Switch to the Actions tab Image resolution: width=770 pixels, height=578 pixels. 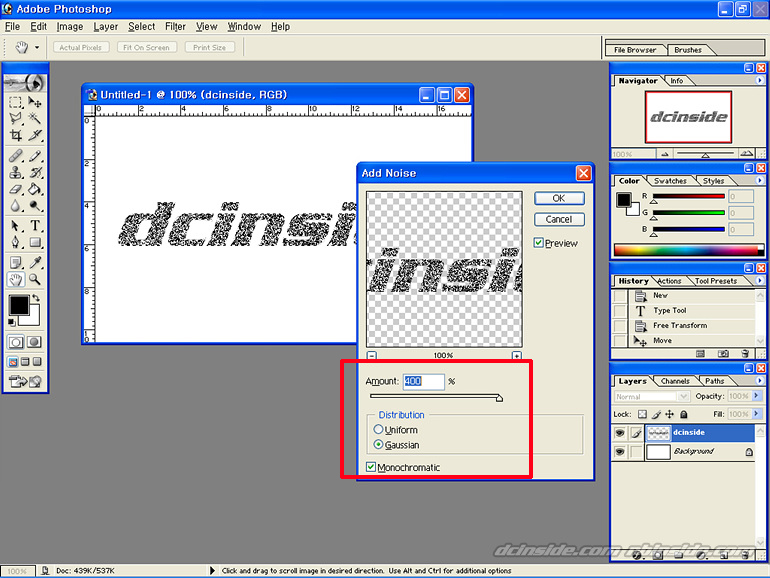669,281
